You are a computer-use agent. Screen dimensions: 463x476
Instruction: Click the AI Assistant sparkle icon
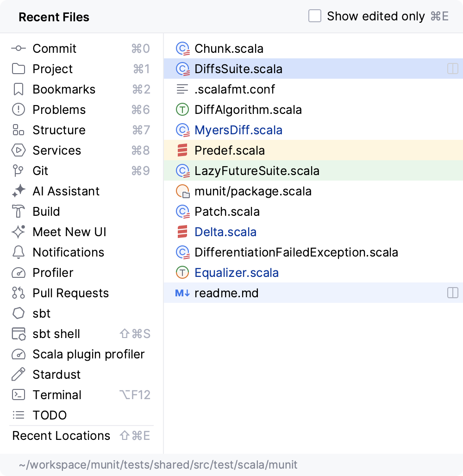19,191
